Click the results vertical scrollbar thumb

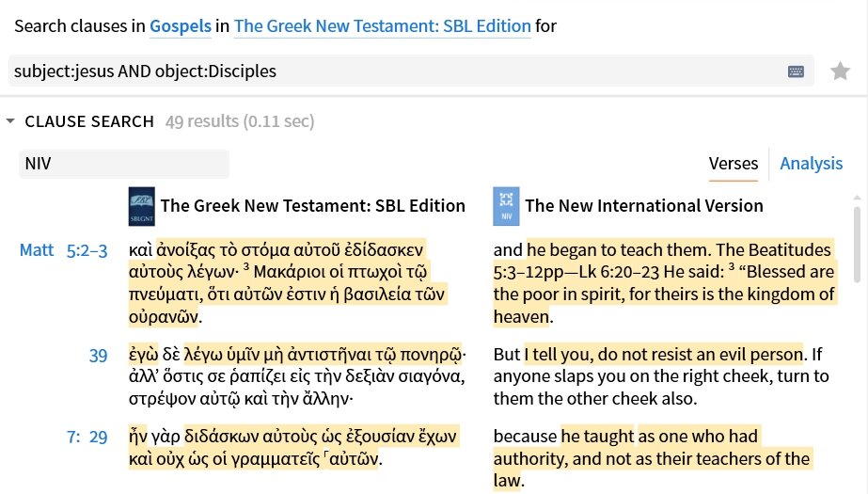click(x=857, y=245)
